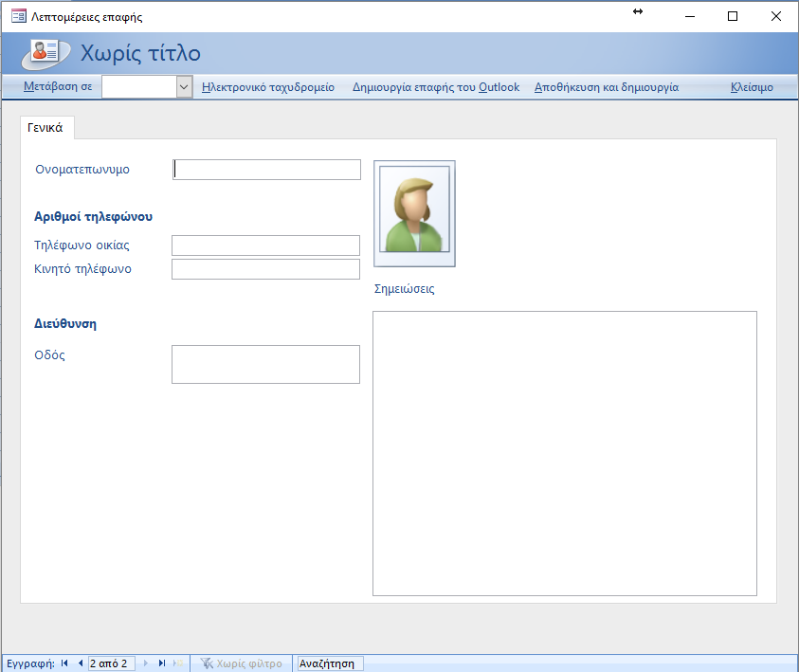Click the contact photo placeholder

(414, 213)
